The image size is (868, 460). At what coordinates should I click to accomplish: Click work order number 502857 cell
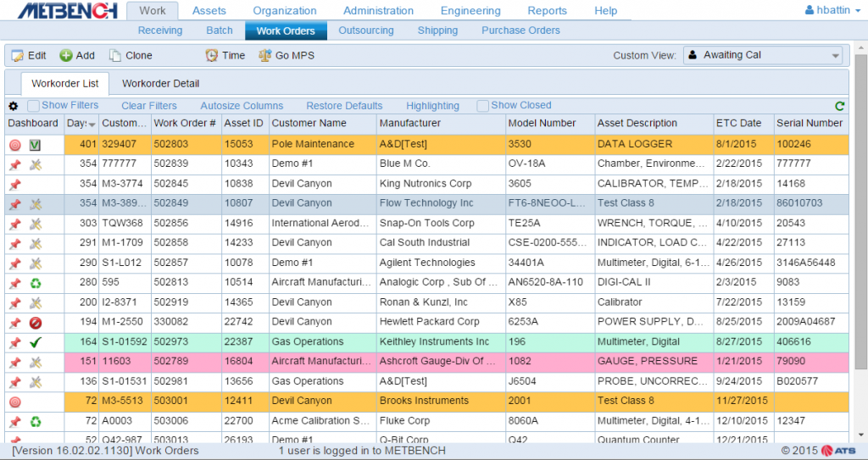tap(186, 263)
